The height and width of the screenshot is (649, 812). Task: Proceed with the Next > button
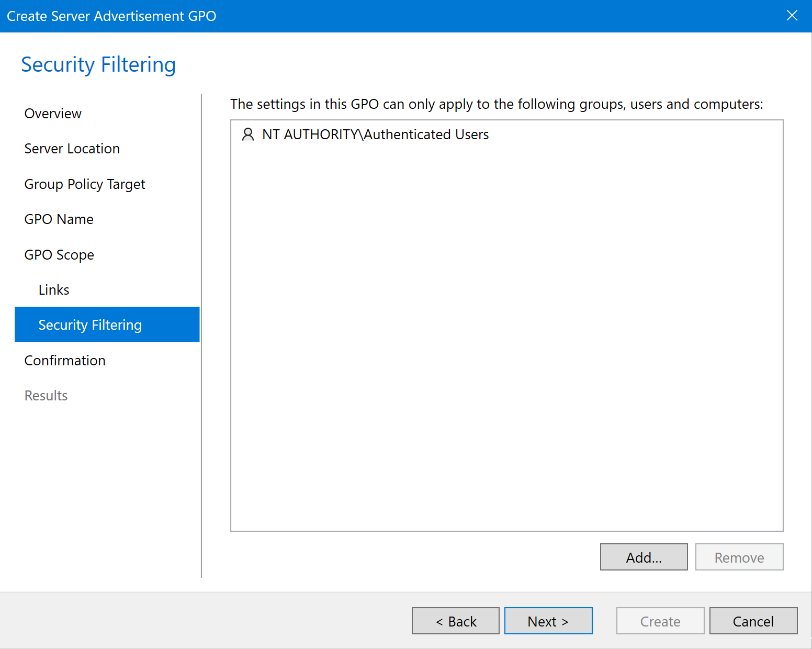[x=548, y=621]
